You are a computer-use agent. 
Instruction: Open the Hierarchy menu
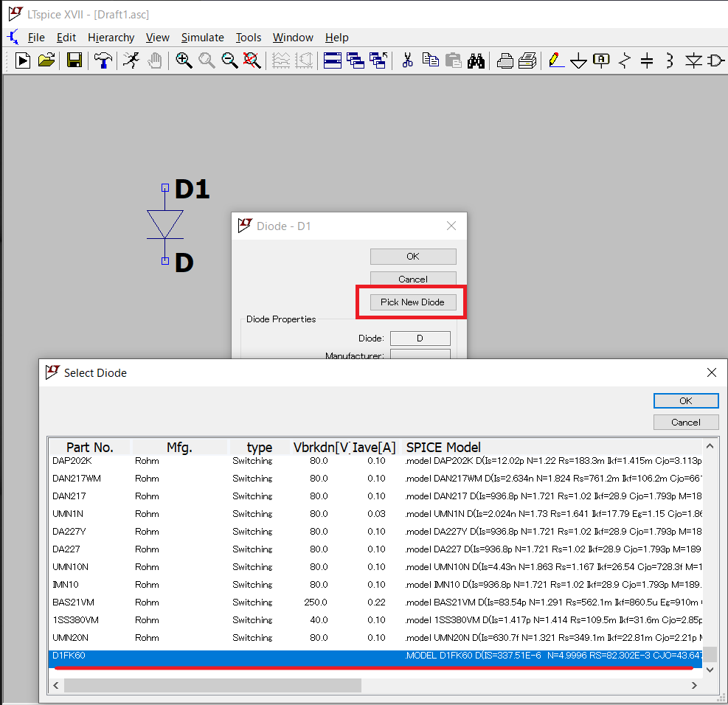(111, 38)
